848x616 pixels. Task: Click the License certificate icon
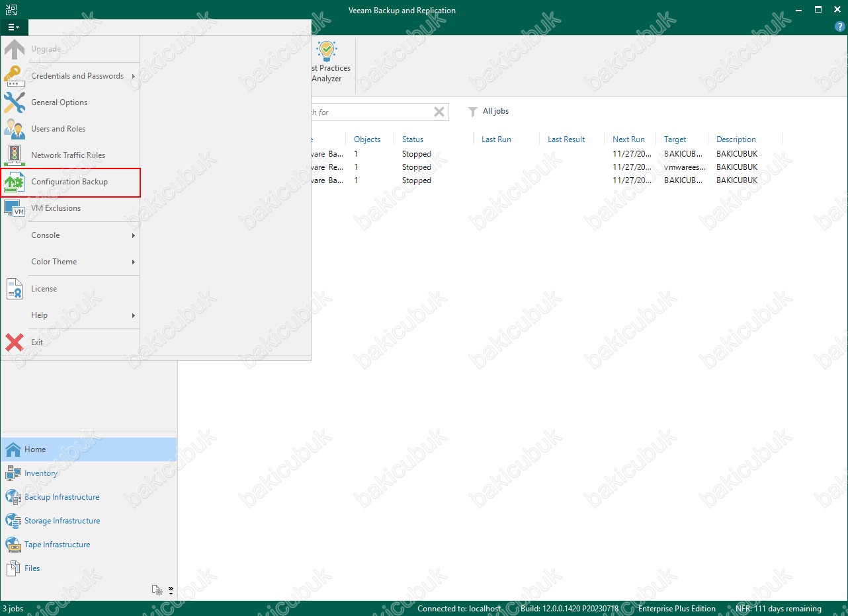pyautogui.click(x=15, y=289)
